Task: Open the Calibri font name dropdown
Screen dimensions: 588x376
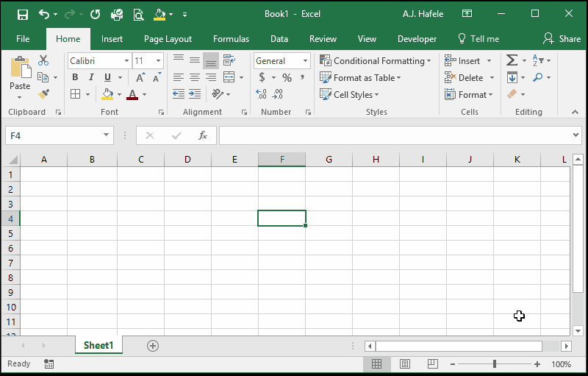Action: tap(126, 61)
